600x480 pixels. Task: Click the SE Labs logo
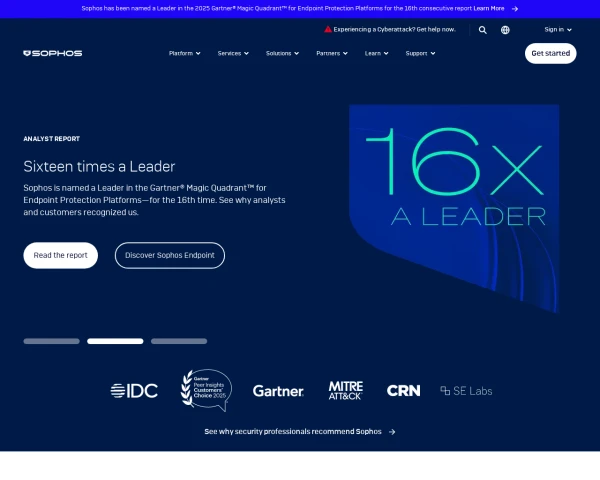(466, 391)
